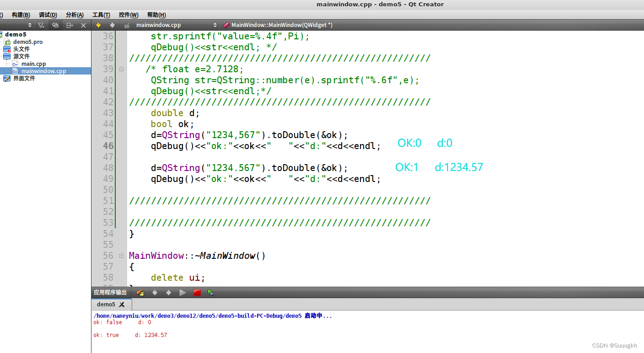The width and height of the screenshot is (644, 353).
Task: Open the MainWindow::MainWindow(QWidget *) symbol selector
Action: (282, 25)
